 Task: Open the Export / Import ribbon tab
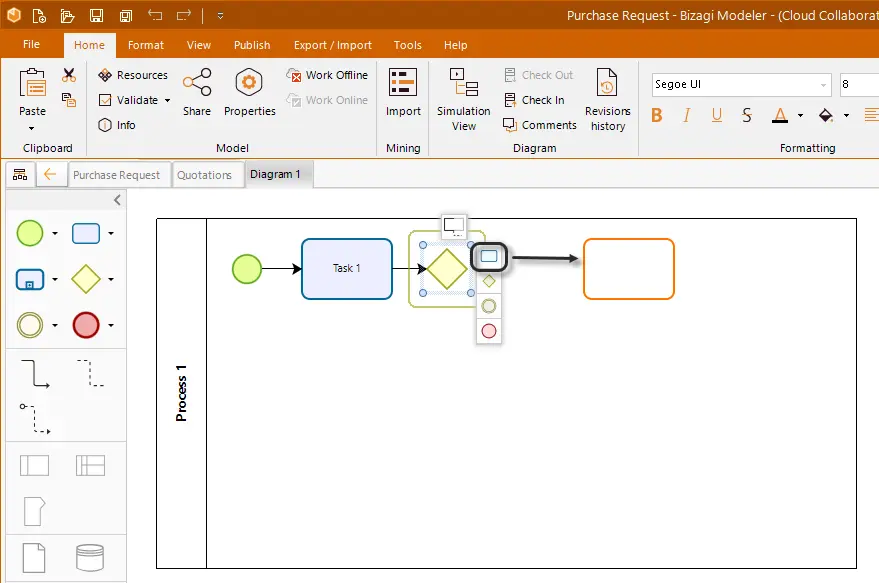(x=332, y=45)
